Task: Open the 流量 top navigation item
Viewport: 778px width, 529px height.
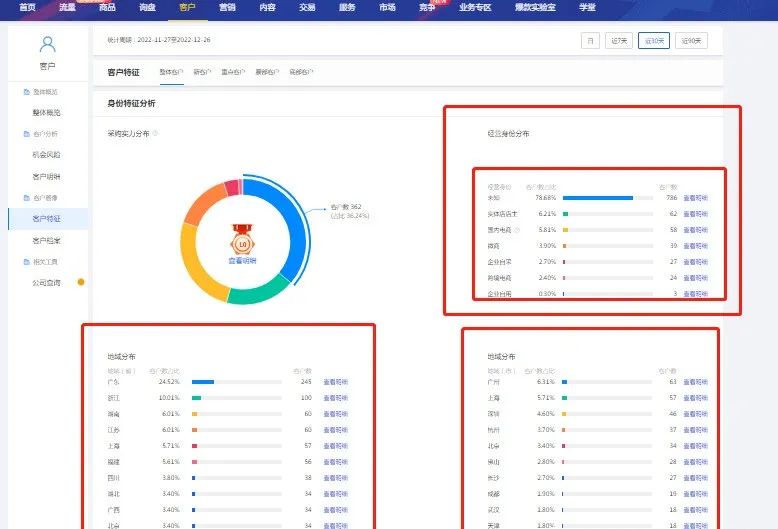Action: point(67,7)
